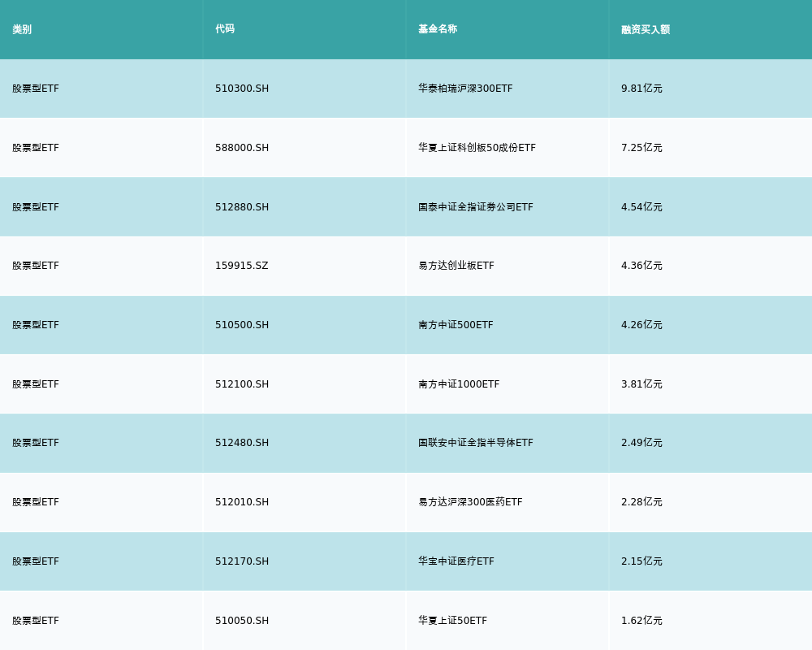Select the 代码 column header
This screenshot has width=812, height=650.
tap(225, 29)
